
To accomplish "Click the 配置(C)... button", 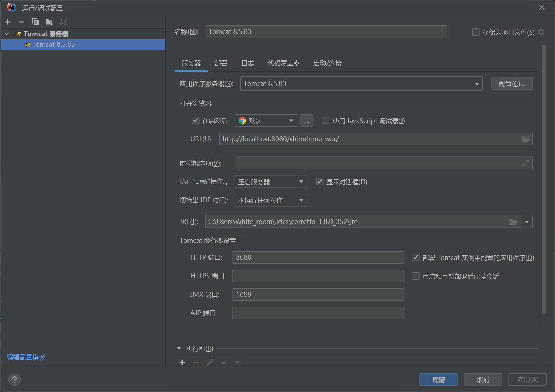I will 512,84.
